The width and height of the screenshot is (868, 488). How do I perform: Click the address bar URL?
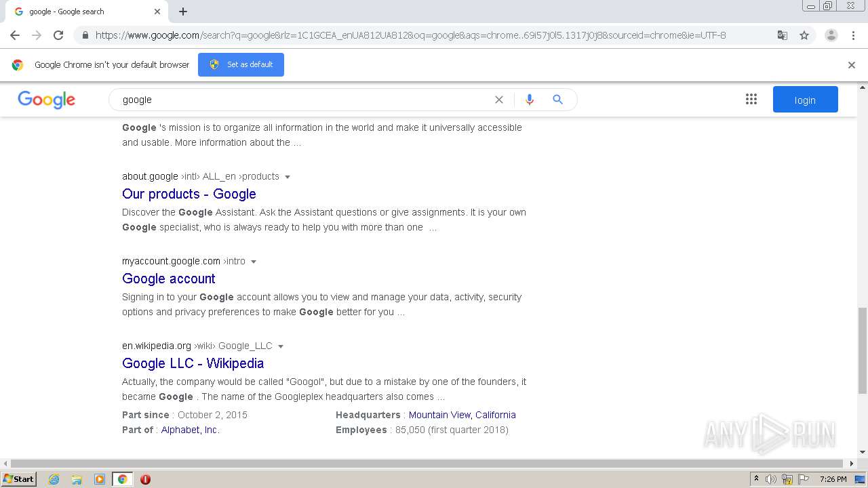[410, 35]
